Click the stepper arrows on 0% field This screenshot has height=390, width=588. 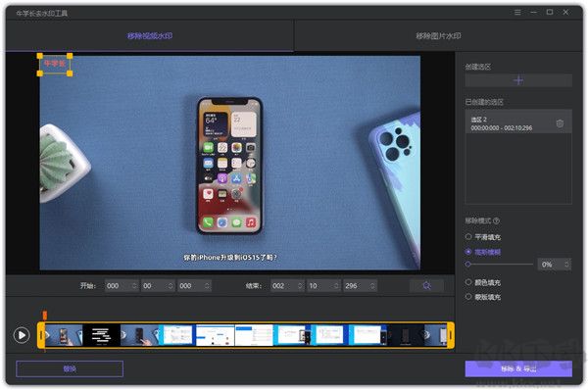pyautogui.click(x=566, y=265)
